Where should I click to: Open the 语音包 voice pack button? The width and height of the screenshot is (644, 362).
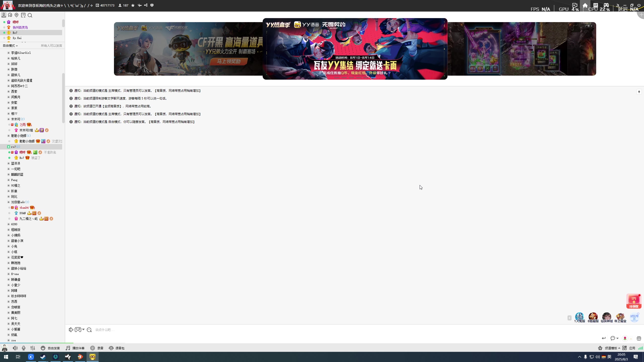[116, 348]
